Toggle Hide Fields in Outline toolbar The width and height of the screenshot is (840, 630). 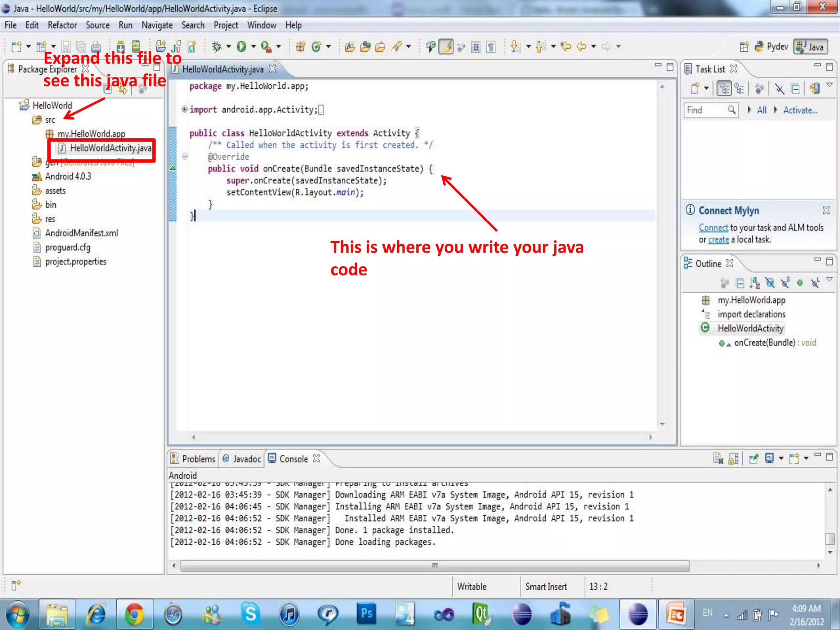point(770,283)
